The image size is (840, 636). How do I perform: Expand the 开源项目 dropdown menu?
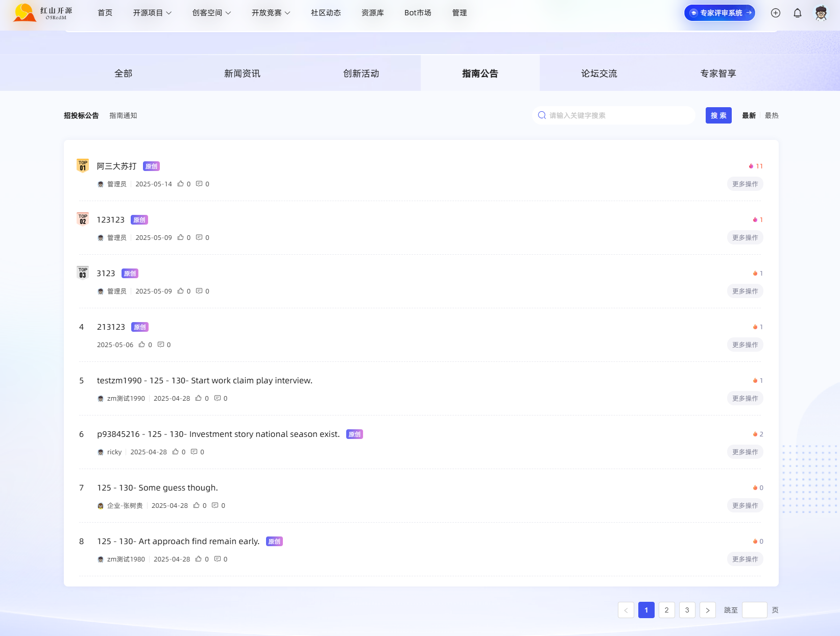(x=152, y=13)
